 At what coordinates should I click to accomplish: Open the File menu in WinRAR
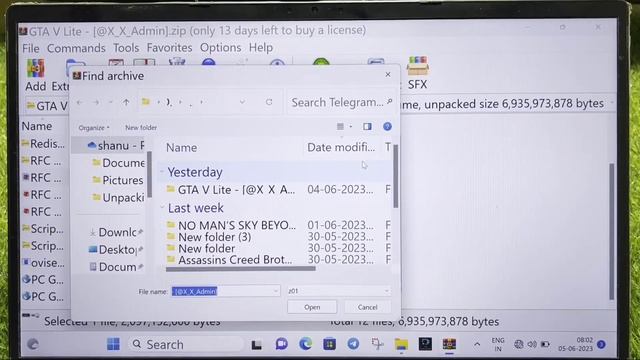coord(31,48)
